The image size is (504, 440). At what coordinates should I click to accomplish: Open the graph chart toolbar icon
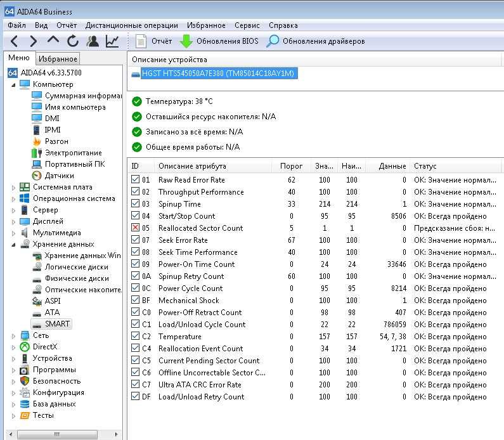(112, 41)
